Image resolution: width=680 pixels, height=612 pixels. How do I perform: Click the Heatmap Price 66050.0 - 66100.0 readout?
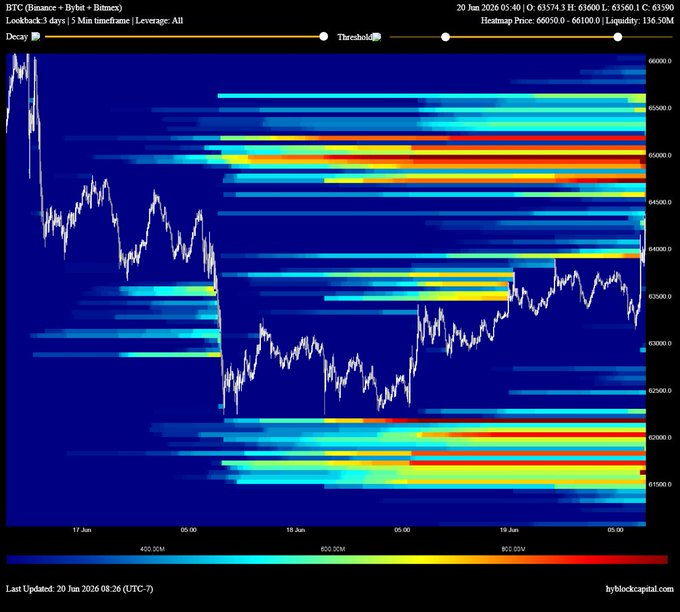(577, 20)
